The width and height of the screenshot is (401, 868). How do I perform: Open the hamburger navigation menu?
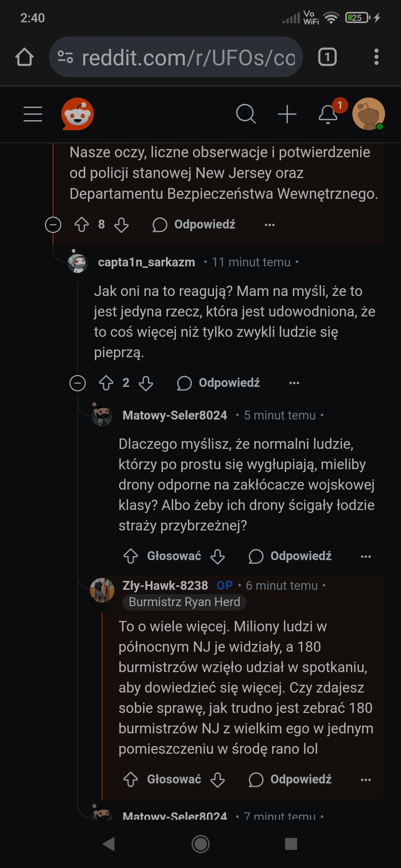coord(33,114)
